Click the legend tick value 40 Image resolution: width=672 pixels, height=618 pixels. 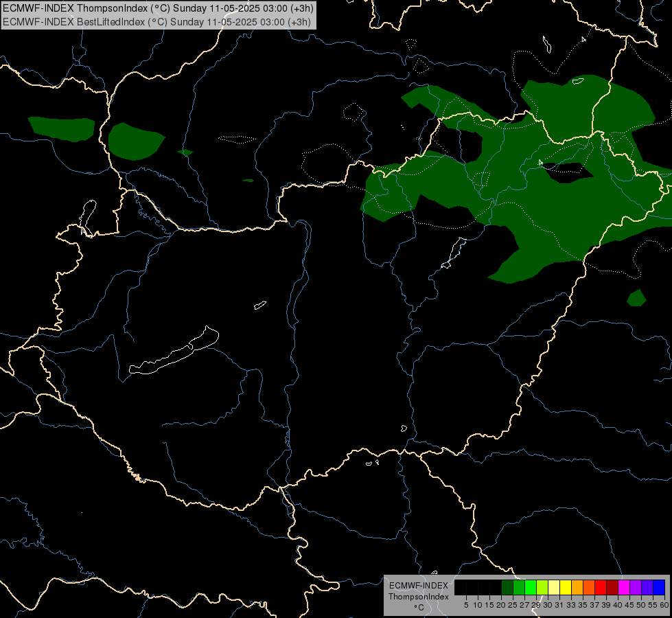tap(618, 605)
